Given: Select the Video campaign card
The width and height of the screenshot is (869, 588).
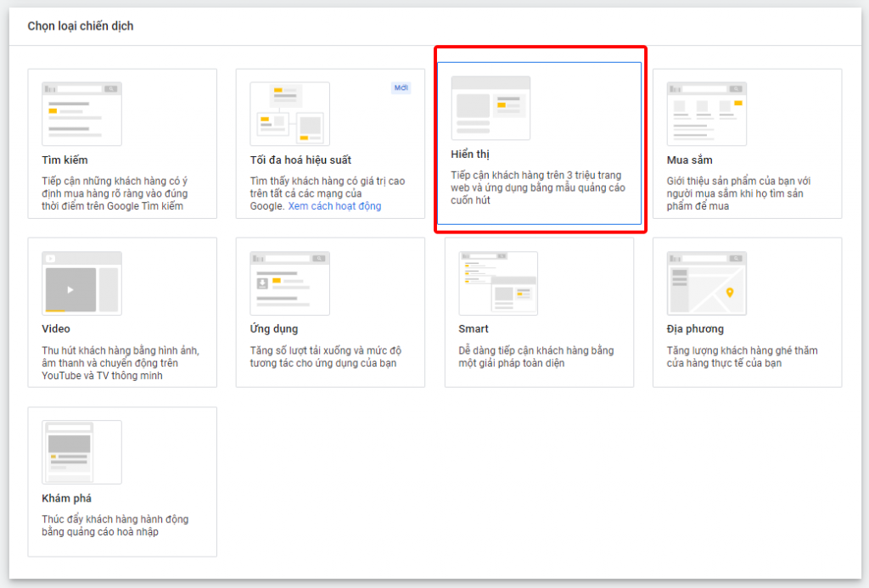Looking at the screenshot, I should click(122, 312).
